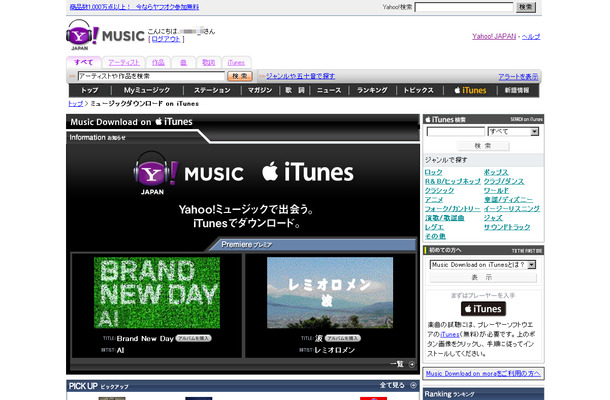Select the 作品 search tab

coord(158,63)
